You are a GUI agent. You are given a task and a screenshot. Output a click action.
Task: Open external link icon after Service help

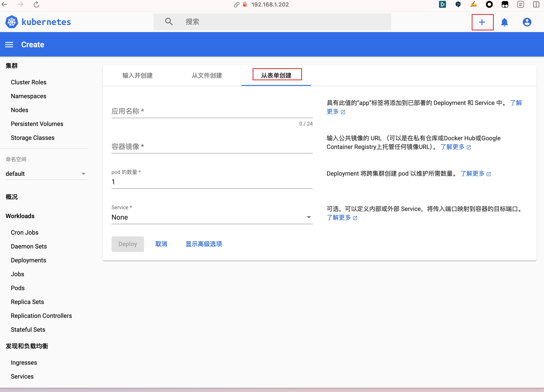(x=355, y=218)
